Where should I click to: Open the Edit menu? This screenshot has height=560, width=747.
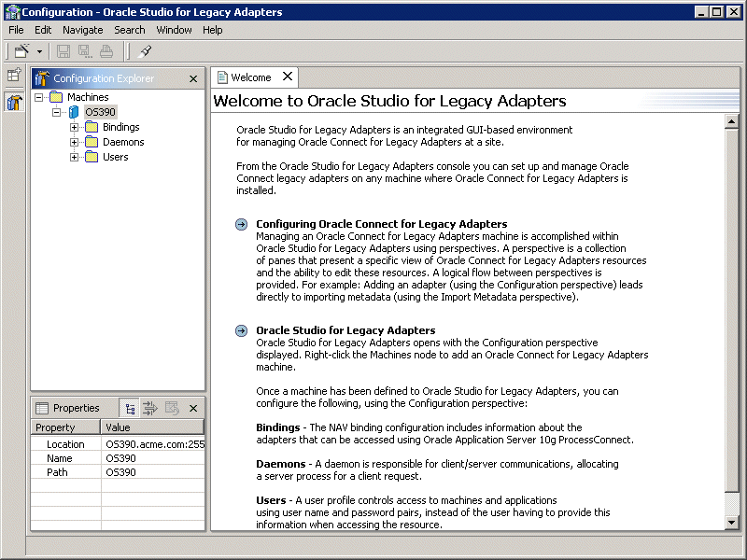tap(43, 30)
